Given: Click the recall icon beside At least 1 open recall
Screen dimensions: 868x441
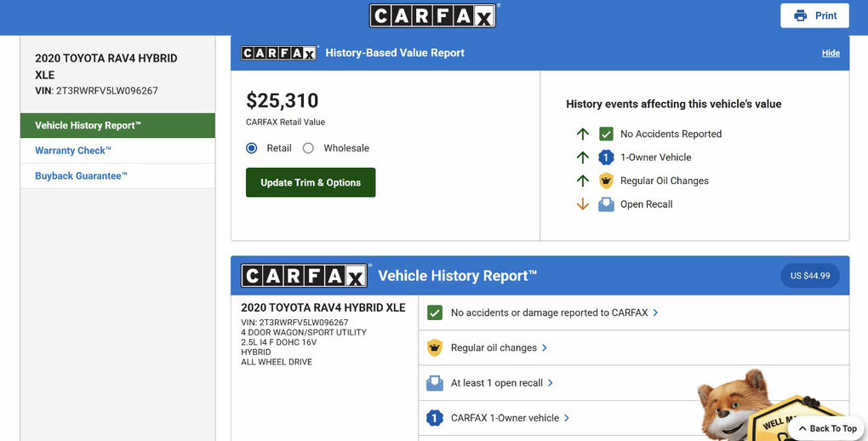Looking at the screenshot, I should coord(435,383).
